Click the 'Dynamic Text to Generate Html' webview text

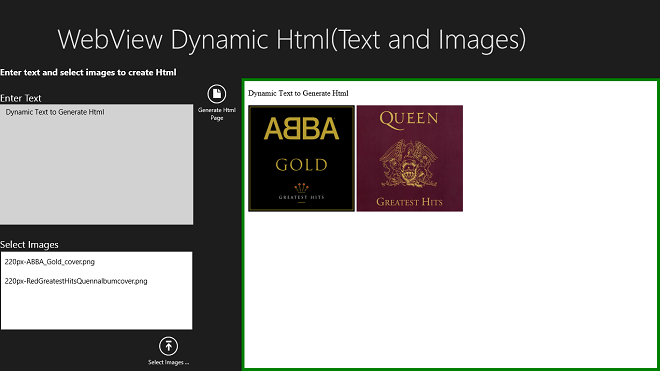point(298,93)
